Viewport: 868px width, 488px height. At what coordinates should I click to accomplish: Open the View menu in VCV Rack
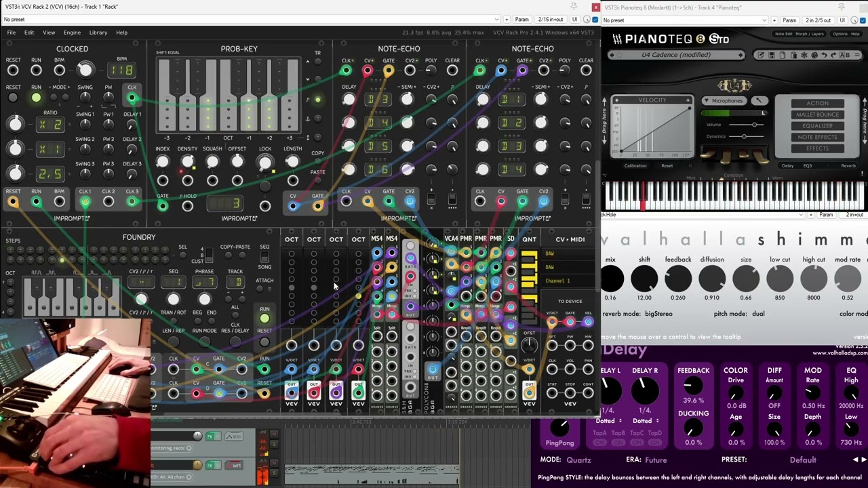click(x=49, y=33)
